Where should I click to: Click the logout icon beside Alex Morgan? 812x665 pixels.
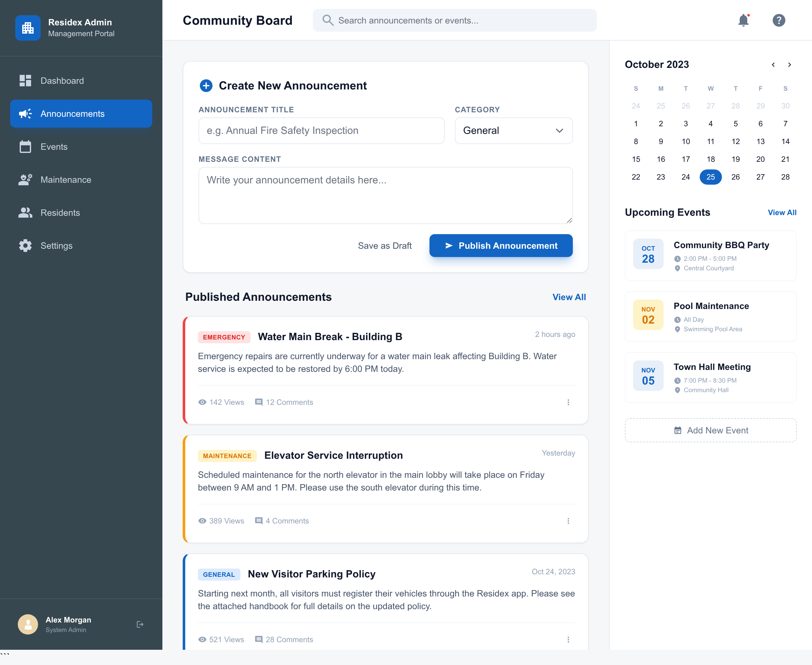140,624
